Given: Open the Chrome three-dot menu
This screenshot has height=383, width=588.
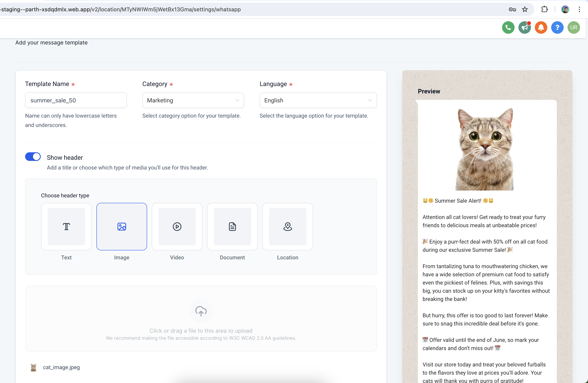Looking at the screenshot, I should coord(579,9).
